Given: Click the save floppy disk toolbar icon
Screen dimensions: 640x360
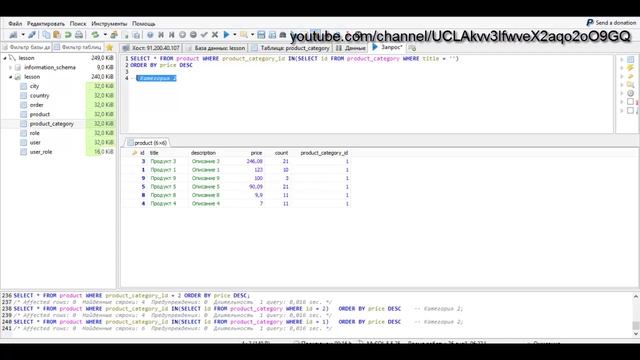Looking at the screenshot, I should point(261,35).
